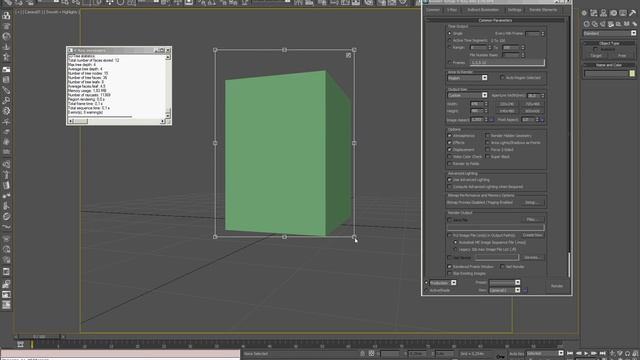This screenshot has width=640, height=360.
Task: Enable Render Hidden Geometry checkbox
Action: point(488,136)
